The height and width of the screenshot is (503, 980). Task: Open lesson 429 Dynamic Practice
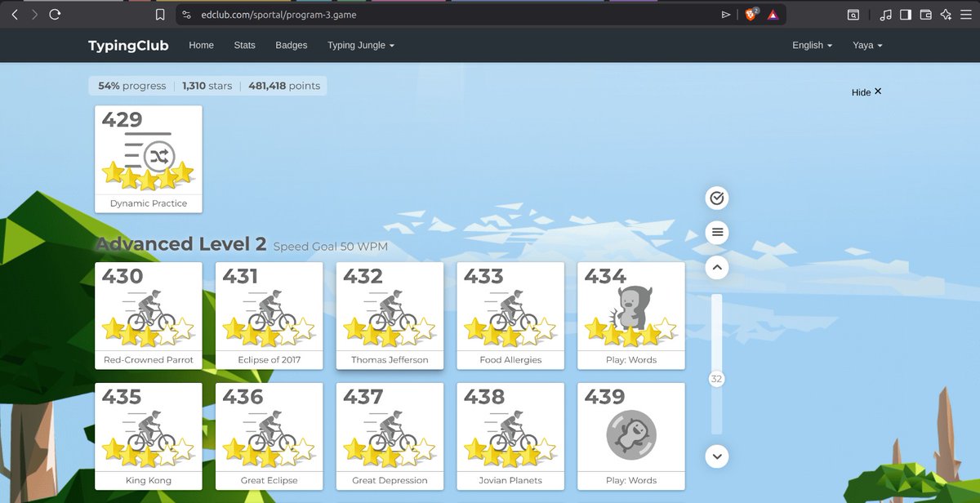click(x=149, y=159)
